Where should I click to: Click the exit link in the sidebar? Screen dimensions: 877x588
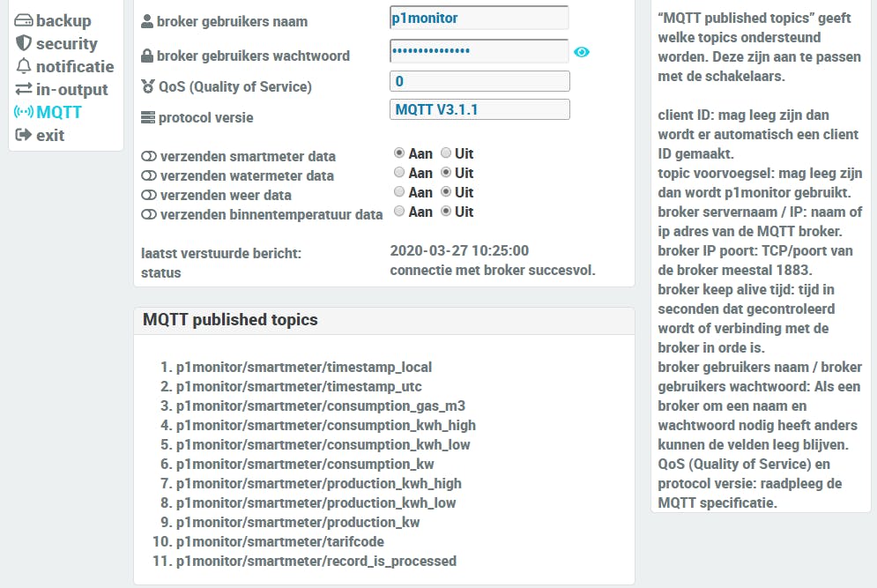pos(49,135)
